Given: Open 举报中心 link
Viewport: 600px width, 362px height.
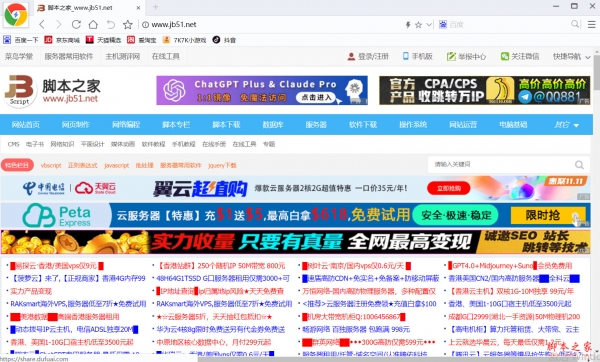Looking at the screenshot, I should [x=466, y=57].
